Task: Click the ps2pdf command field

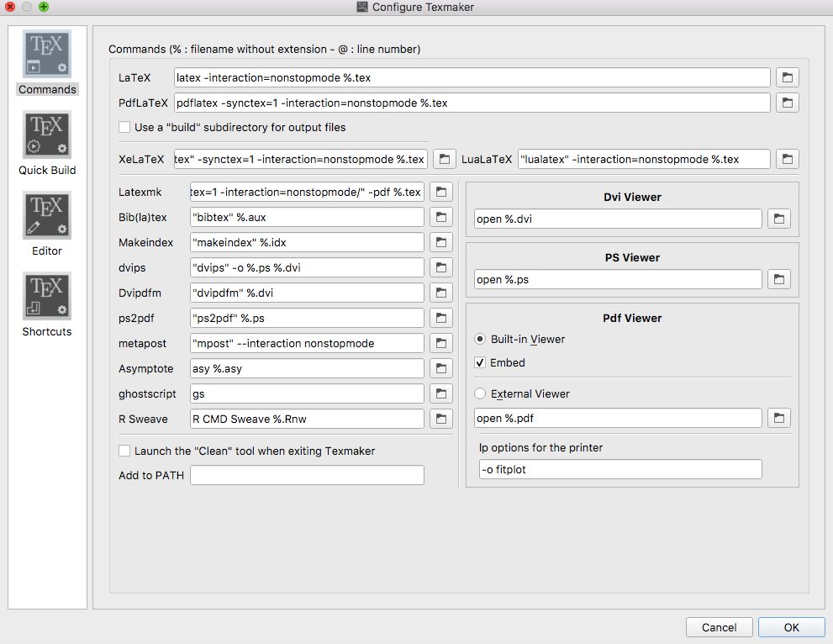Action: click(x=307, y=318)
